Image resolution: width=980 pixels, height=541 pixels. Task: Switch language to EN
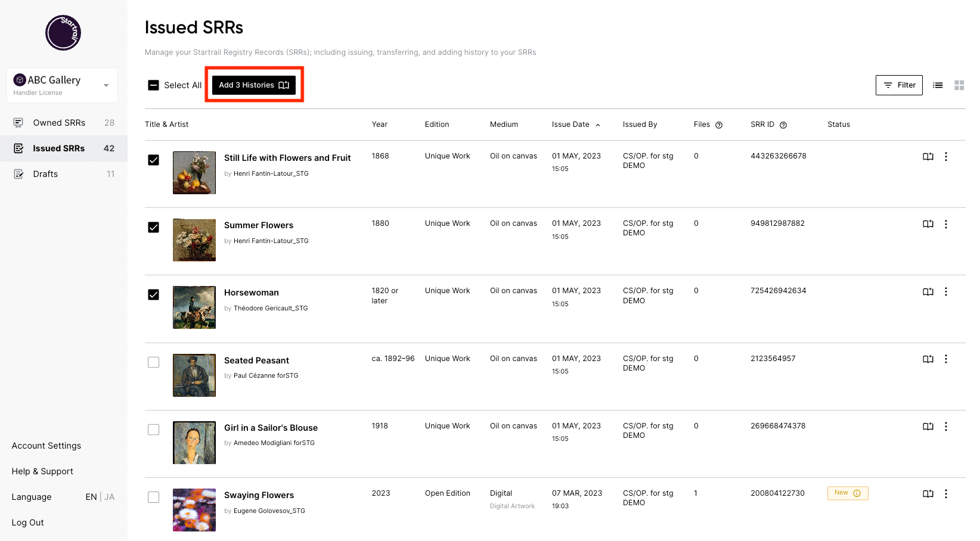(91, 497)
